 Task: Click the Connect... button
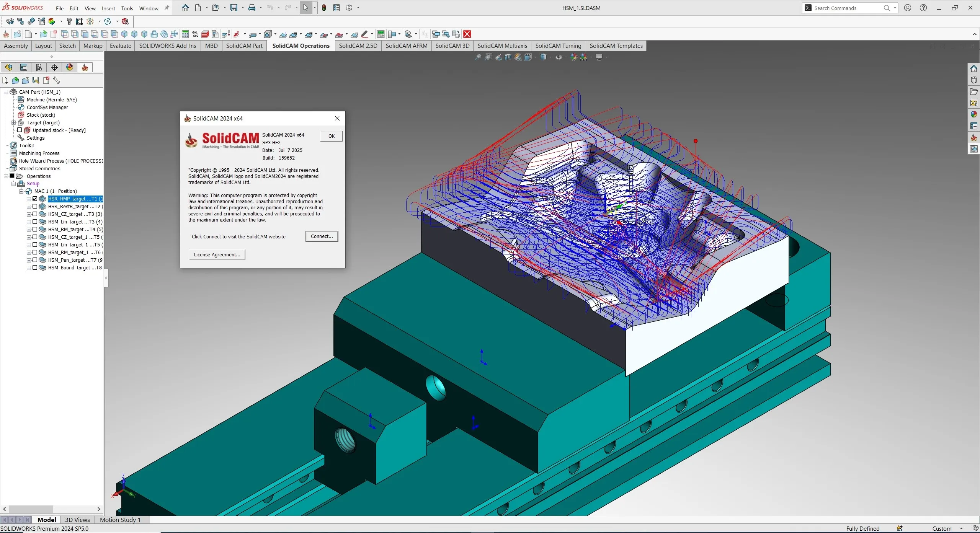[x=322, y=236]
